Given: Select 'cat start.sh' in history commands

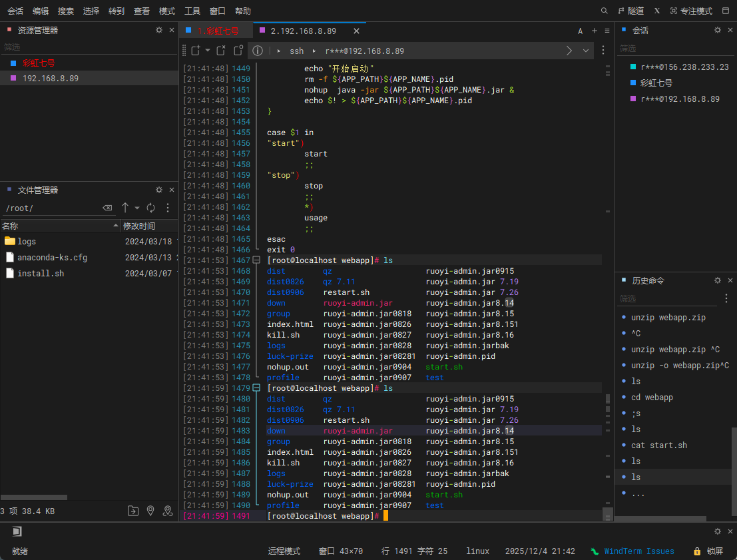Looking at the screenshot, I should tap(658, 445).
